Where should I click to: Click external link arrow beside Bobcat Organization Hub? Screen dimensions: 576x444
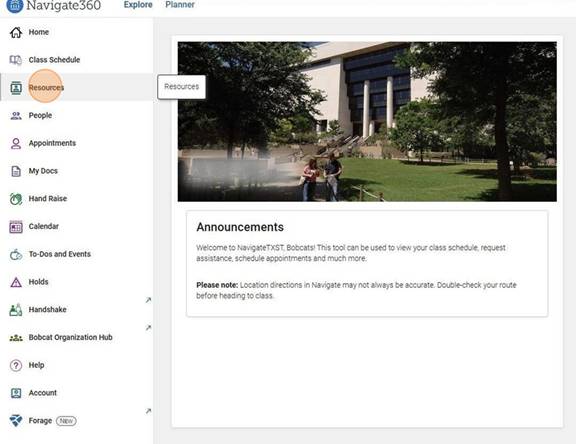(x=148, y=327)
